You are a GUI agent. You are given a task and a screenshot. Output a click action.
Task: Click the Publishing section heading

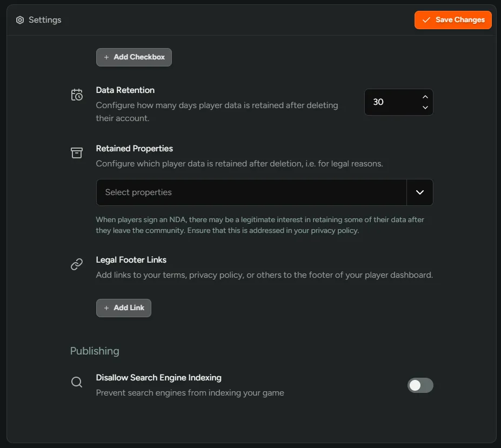click(x=95, y=351)
